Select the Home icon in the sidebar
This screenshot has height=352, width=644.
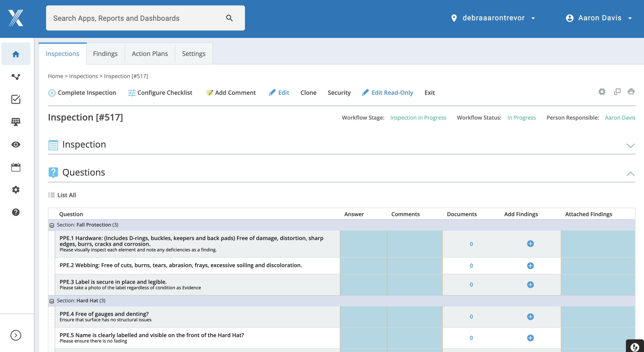(x=16, y=54)
